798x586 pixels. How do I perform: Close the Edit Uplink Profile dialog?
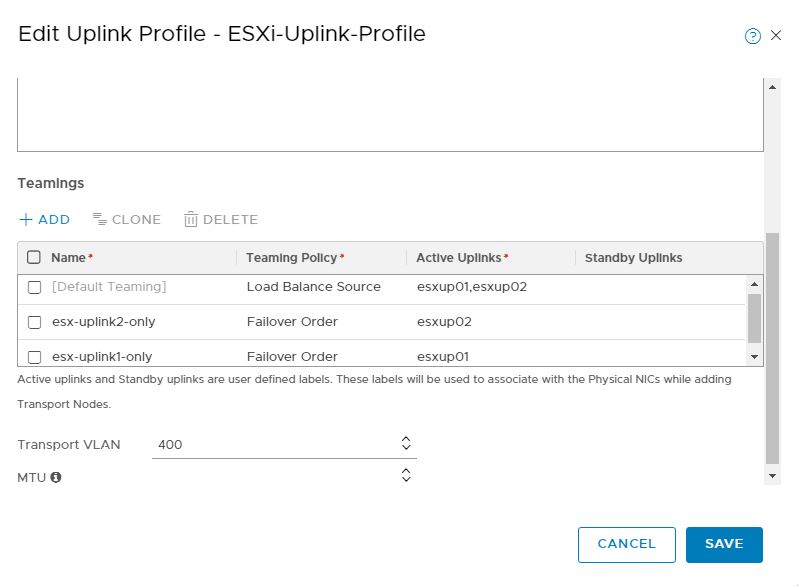pos(776,36)
